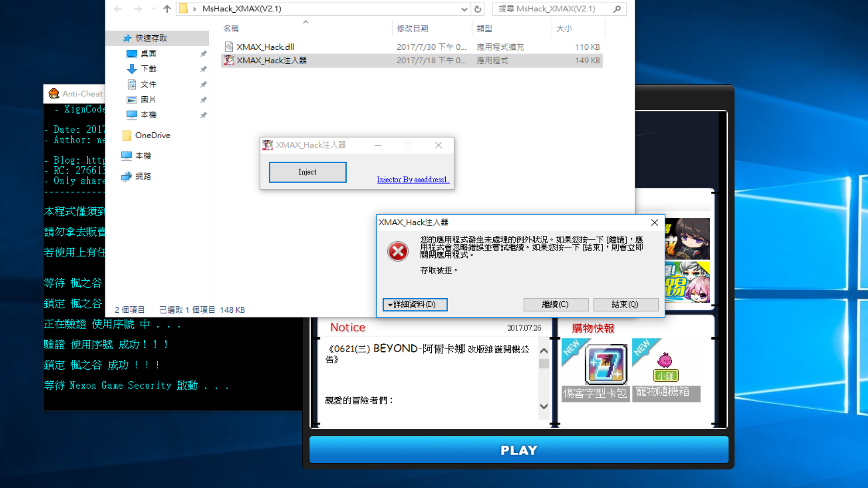The height and width of the screenshot is (488, 868).
Task: Click the pink-haired character banner in launcher
Action: [688, 282]
